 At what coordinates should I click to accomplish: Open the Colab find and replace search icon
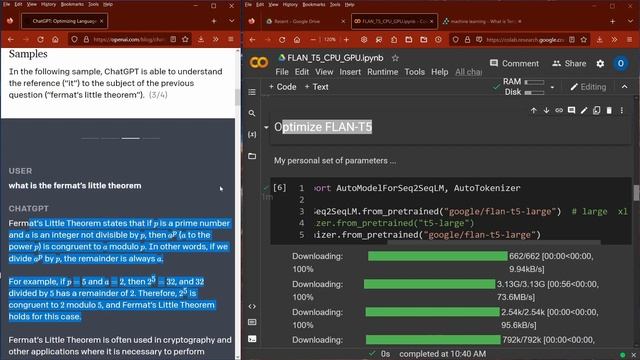252,113
